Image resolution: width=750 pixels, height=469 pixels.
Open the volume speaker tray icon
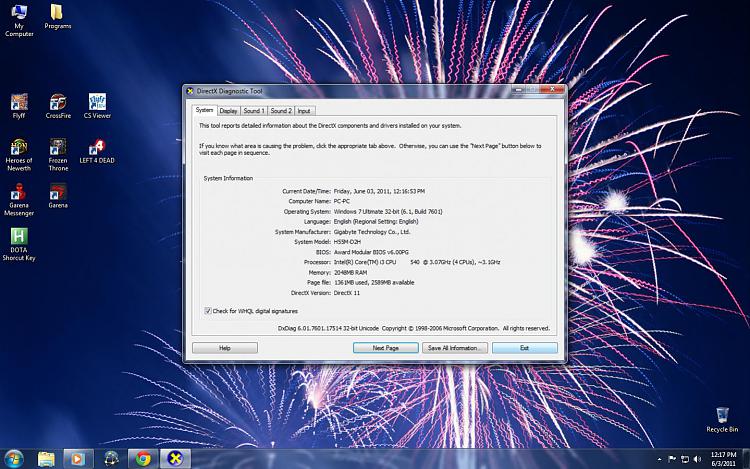pos(697,459)
